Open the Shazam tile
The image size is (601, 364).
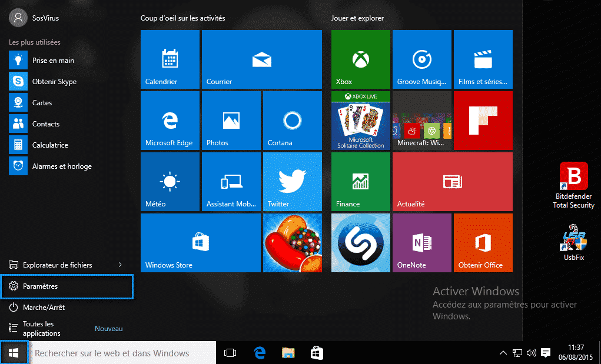[360, 243]
